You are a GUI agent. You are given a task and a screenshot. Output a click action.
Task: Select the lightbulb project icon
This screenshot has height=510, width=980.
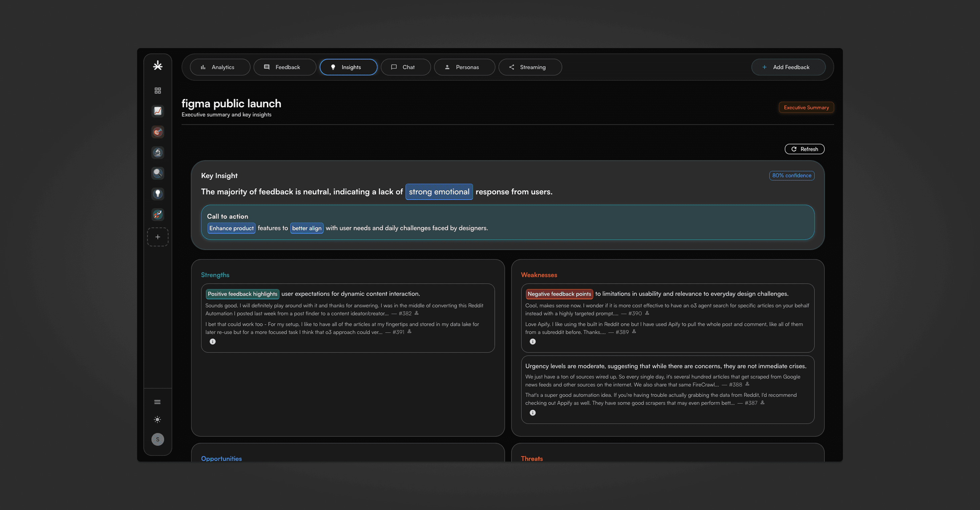click(x=158, y=194)
